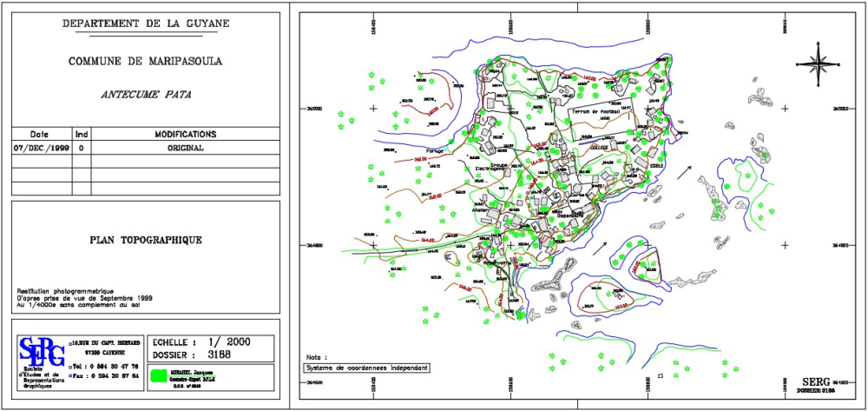Click the 'Systeme de coordonnees independant' note box

[x=366, y=368]
